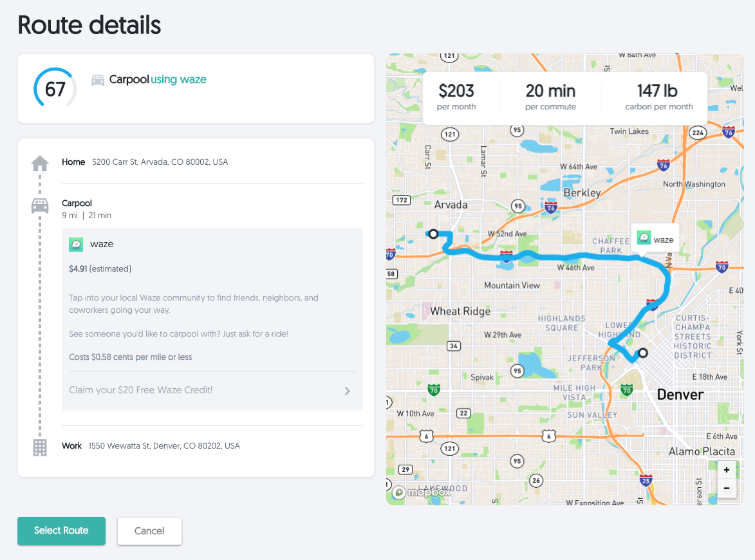Click the Work building icon
This screenshot has height=560, width=755.
coord(40,447)
